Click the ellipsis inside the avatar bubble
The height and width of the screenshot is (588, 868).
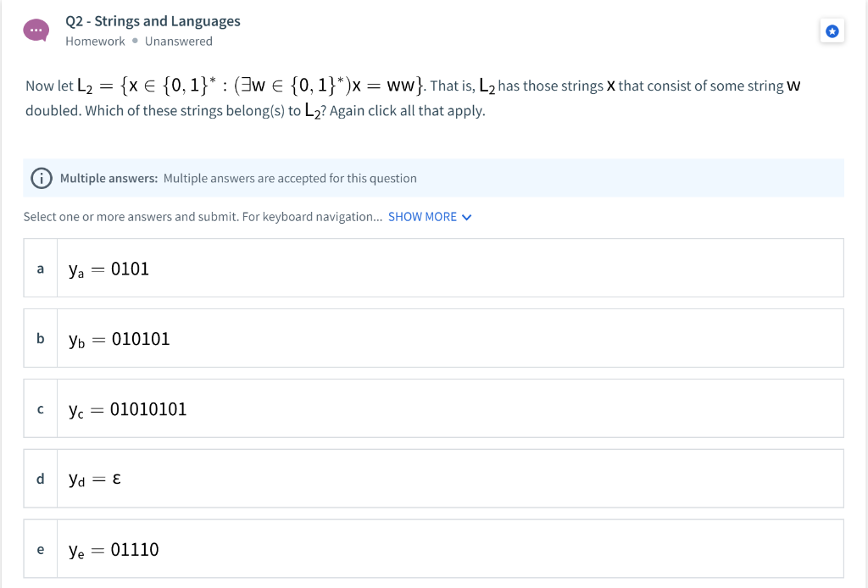click(x=36, y=29)
